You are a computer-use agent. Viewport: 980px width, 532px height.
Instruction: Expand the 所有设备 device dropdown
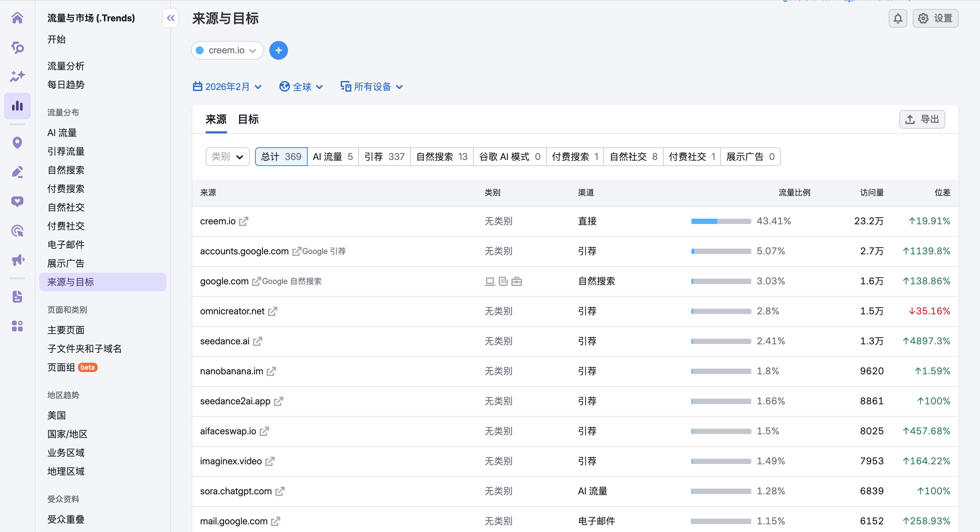(x=372, y=87)
